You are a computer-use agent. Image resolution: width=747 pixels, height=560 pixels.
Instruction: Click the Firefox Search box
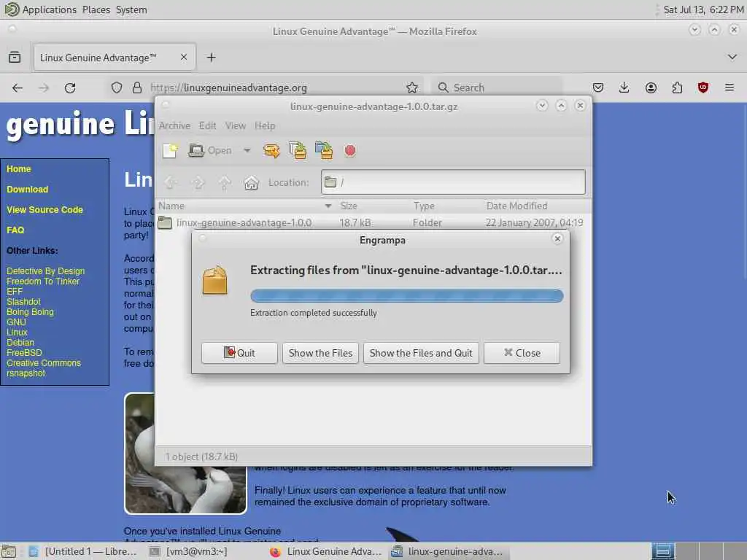click(498, 87)
